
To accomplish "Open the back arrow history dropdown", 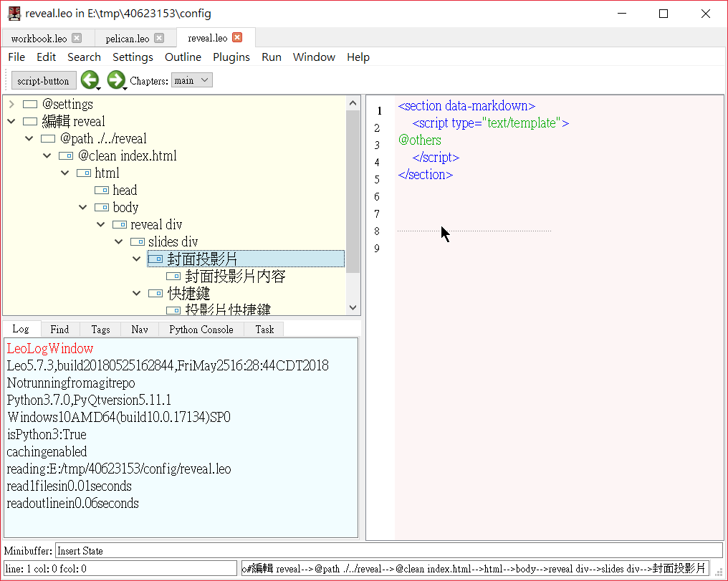I will click(98, 88).
